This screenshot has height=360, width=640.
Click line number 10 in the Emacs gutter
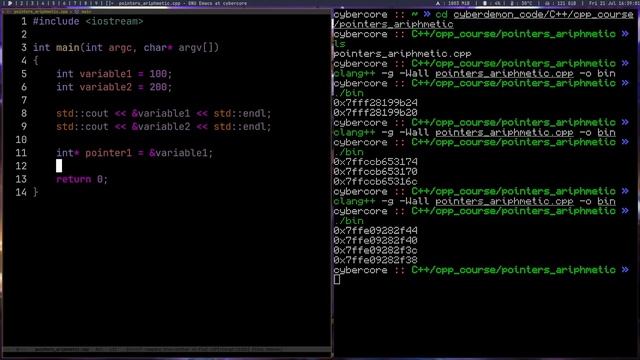click(21, 140)
